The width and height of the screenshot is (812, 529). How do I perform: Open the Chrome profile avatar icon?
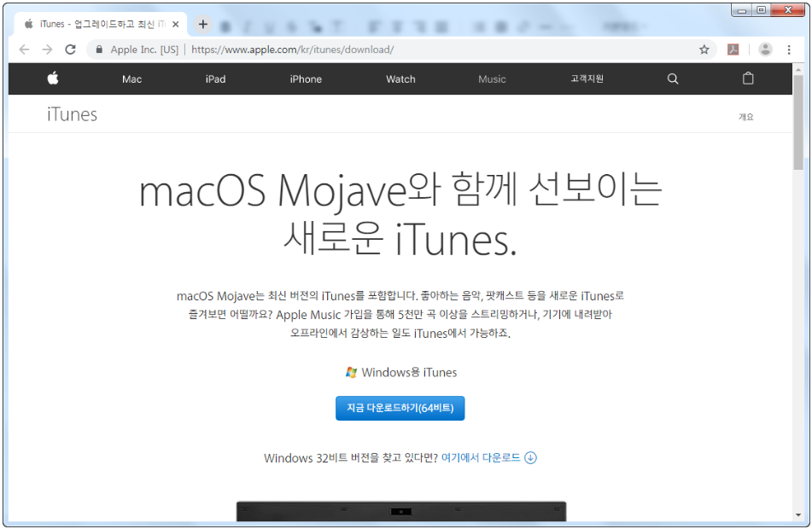click(765, 49)
